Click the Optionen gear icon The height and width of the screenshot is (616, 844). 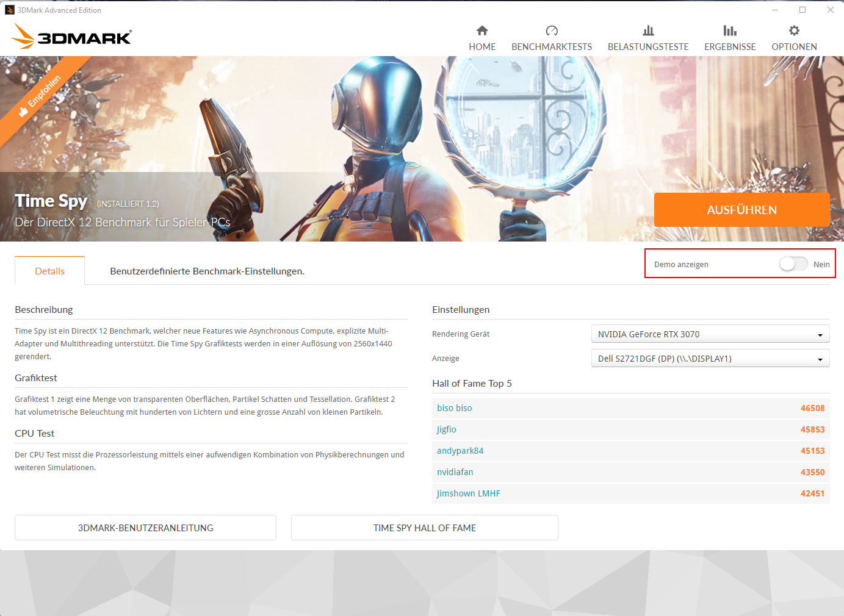click(794, 30)
